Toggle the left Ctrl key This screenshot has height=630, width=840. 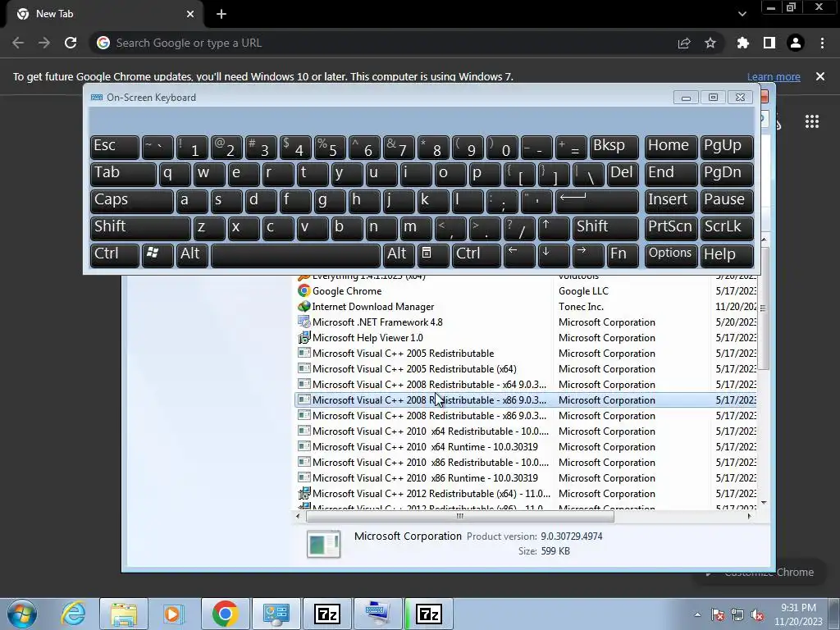point(115,255)
